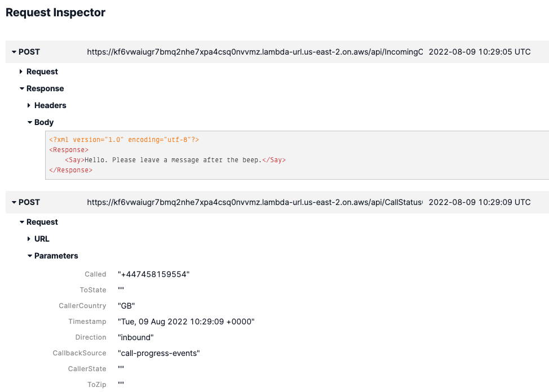Click the CallerCountry value "GB"
The image size is (549, 392).
tap(126, 306)
